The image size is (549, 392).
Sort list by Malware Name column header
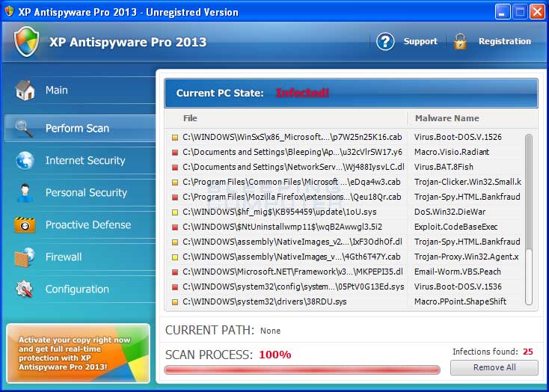447,118
